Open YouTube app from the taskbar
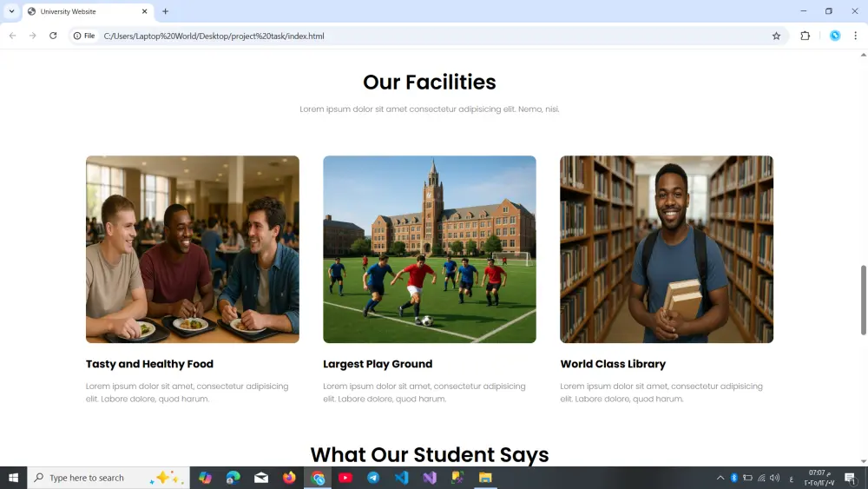Viewport: 868px width, 489px height. (345, 478)
